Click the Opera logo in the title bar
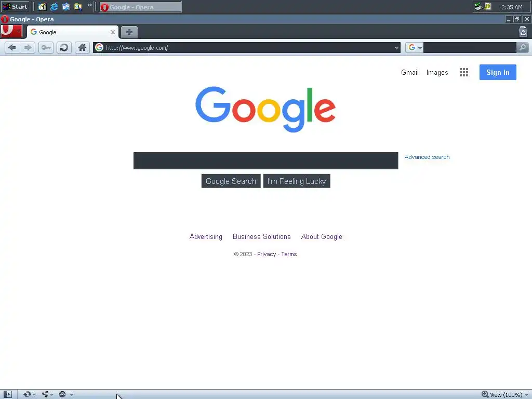Screen dimensions: 532x399 [x=4, y=19]
